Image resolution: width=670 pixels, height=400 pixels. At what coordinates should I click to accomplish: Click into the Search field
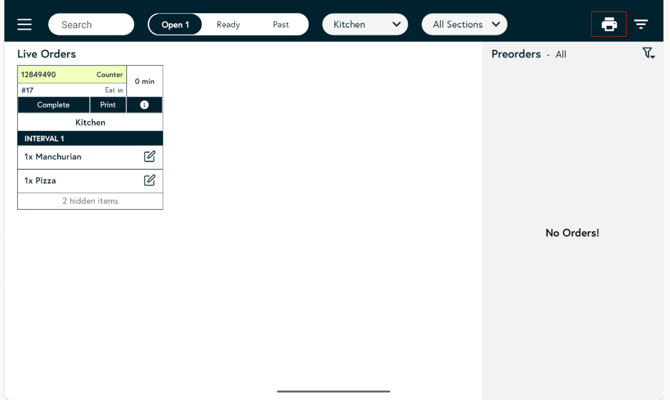coord(90,25)
